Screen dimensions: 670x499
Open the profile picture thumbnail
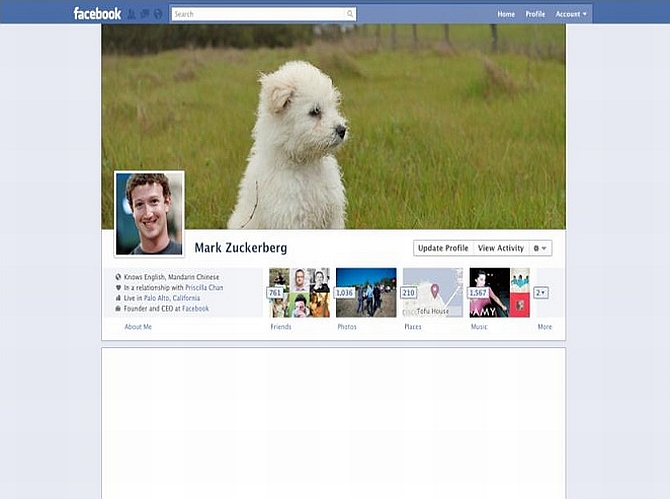[x=149, y=214]
